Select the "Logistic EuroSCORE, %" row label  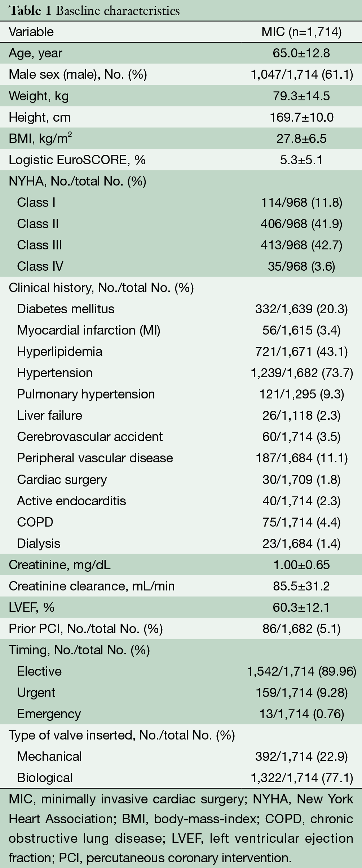tap(77, 160)
